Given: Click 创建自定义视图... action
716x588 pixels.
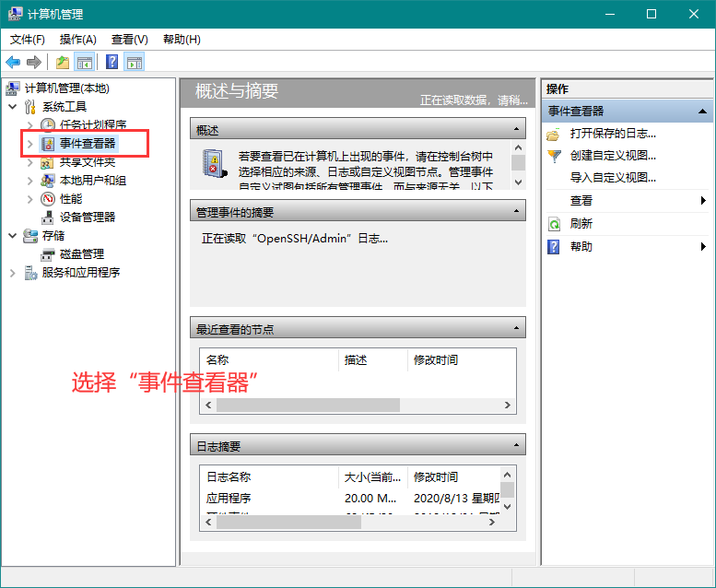Looking at the screenshot, I should (613, 156).
